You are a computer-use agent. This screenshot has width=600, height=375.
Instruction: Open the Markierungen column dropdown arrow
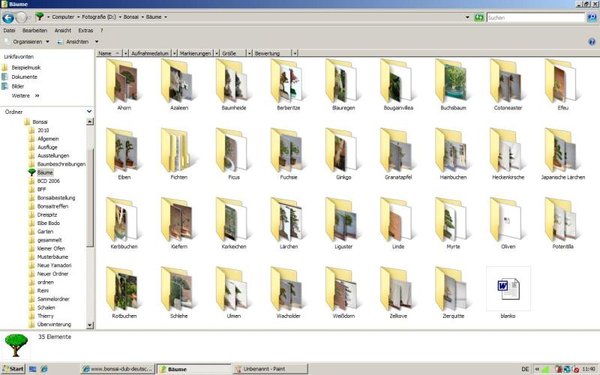pyautogui.click(x=217, y=53)
